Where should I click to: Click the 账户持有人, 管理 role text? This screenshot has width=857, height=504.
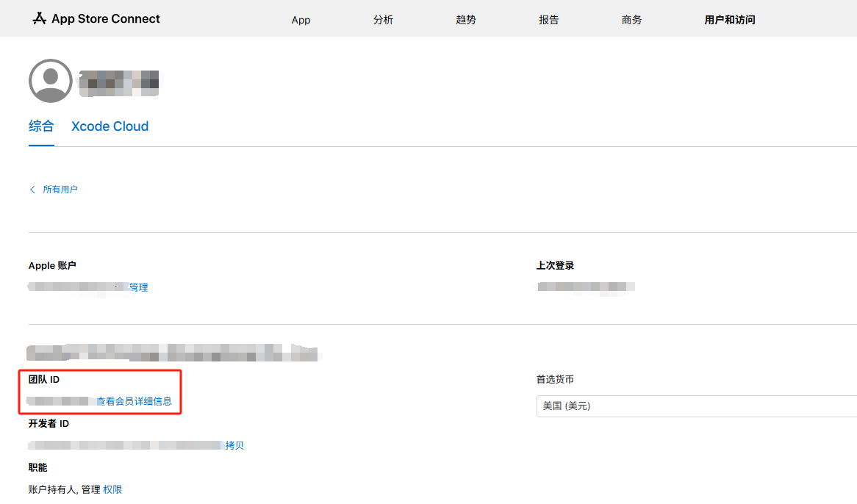click(65, 489)
